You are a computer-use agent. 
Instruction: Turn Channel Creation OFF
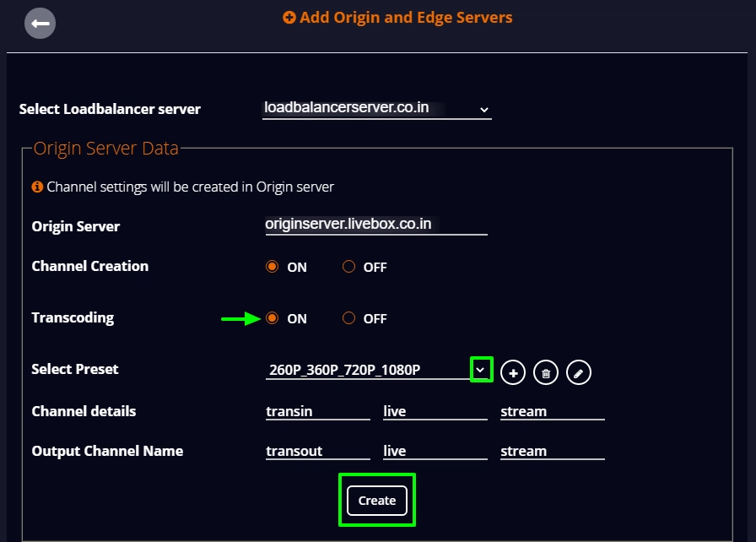tap(348, 267)
